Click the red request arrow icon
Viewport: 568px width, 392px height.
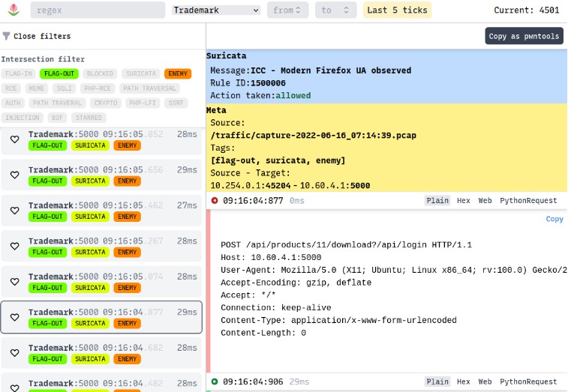pos(215,200)
